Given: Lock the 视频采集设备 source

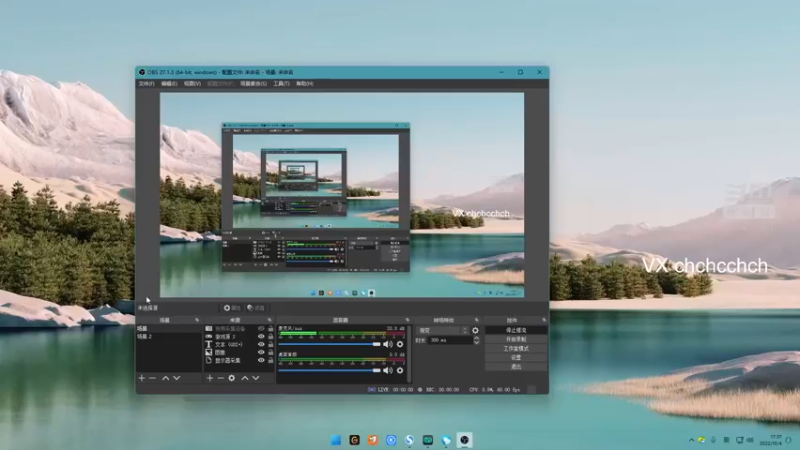Looking at the screenshot, I should pos(271,329).
